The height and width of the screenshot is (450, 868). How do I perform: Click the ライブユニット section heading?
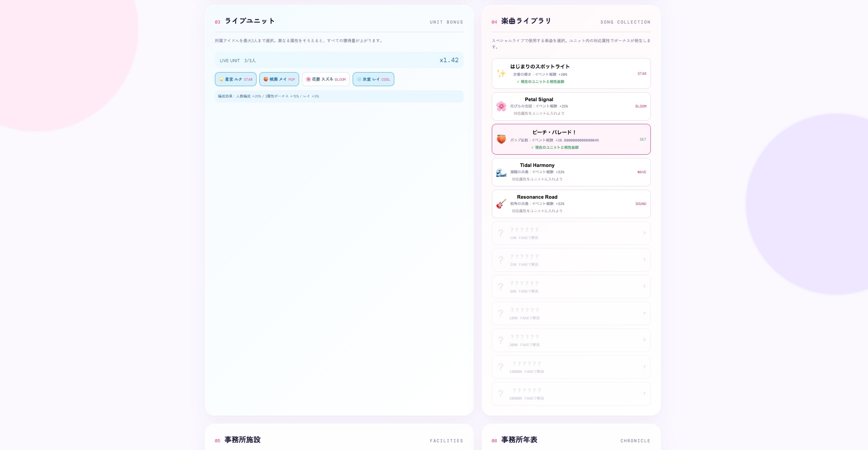pyautogui.click(x=250, y=21)
